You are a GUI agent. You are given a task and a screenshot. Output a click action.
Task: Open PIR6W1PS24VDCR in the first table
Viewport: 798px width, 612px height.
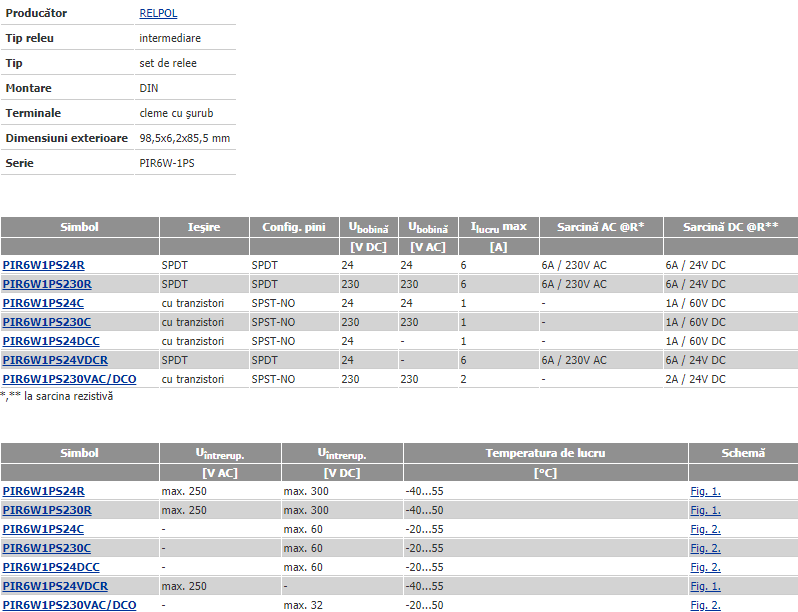tap(55, 360)
